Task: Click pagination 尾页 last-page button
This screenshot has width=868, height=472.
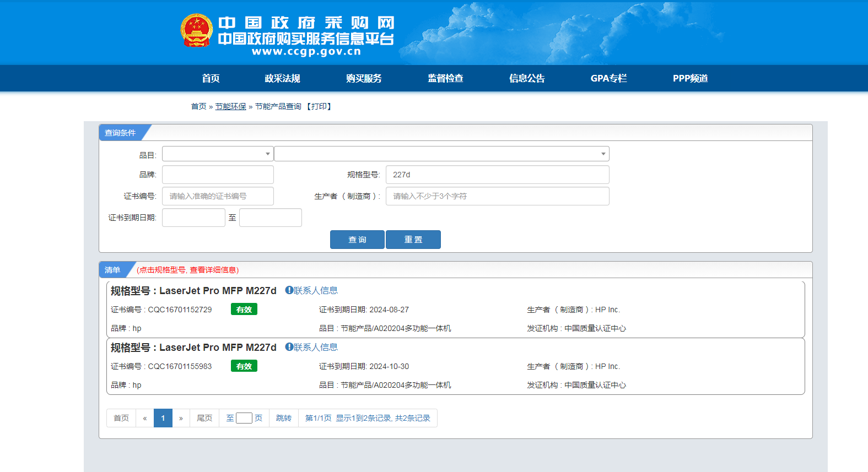Action: tap(204, 418)
